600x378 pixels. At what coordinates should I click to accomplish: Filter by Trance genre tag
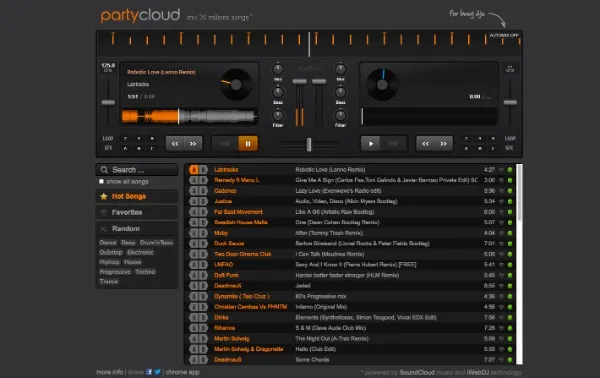[109, 281]
